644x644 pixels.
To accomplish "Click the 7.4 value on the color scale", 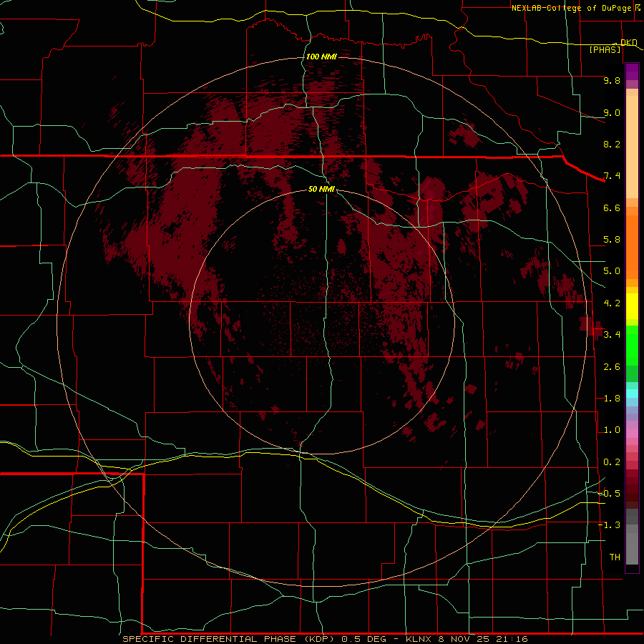I will (x=612, y=176).
